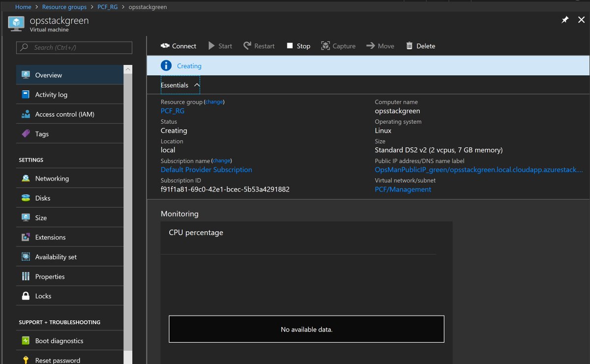Click the purple Tags icon

[26, 134]
